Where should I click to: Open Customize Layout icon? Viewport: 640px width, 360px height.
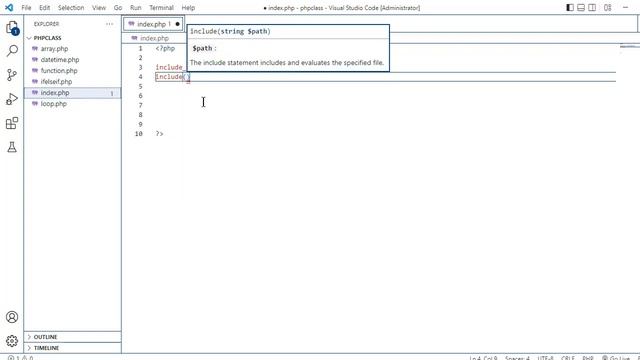click(607, 7)
